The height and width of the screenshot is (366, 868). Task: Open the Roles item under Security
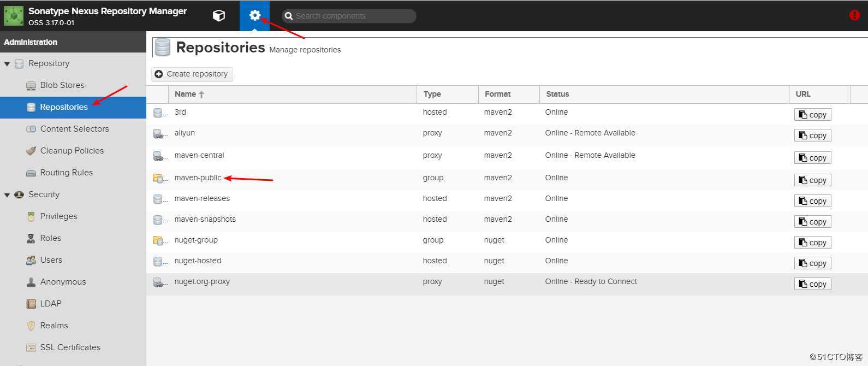coord(51,238)
